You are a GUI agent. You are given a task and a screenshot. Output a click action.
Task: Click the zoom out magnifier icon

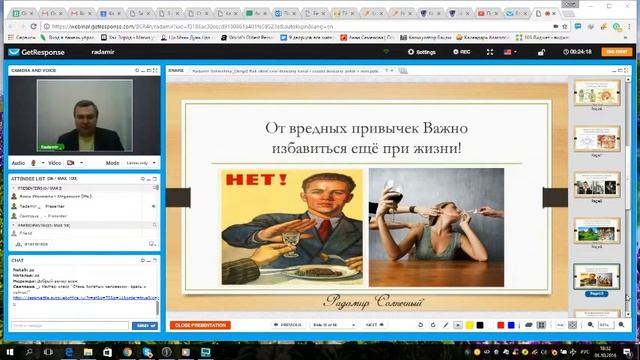[x=591, y=325]
